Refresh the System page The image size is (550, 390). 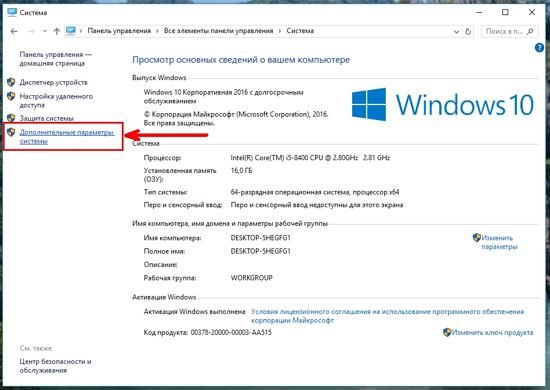(x=468, y=32)
